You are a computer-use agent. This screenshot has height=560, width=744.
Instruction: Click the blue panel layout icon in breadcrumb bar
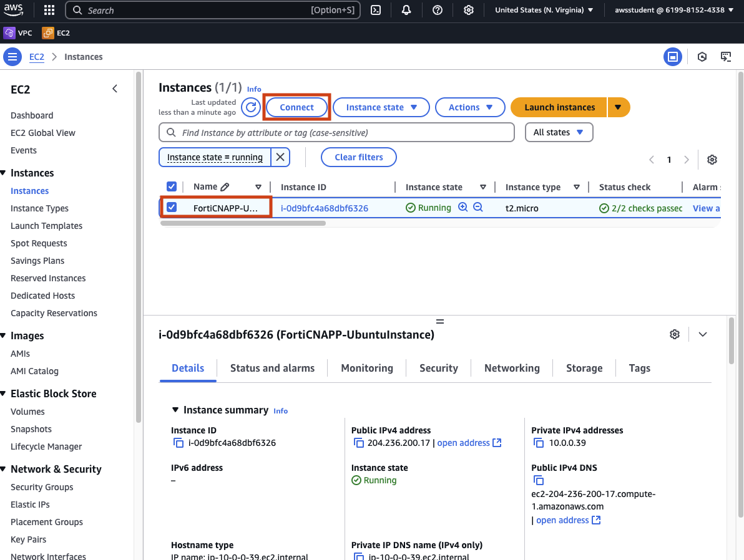pos(672,57)
